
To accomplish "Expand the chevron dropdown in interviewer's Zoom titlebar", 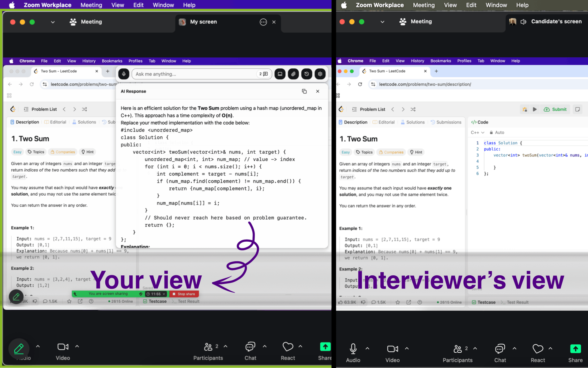I will click(x=383, y=22).
